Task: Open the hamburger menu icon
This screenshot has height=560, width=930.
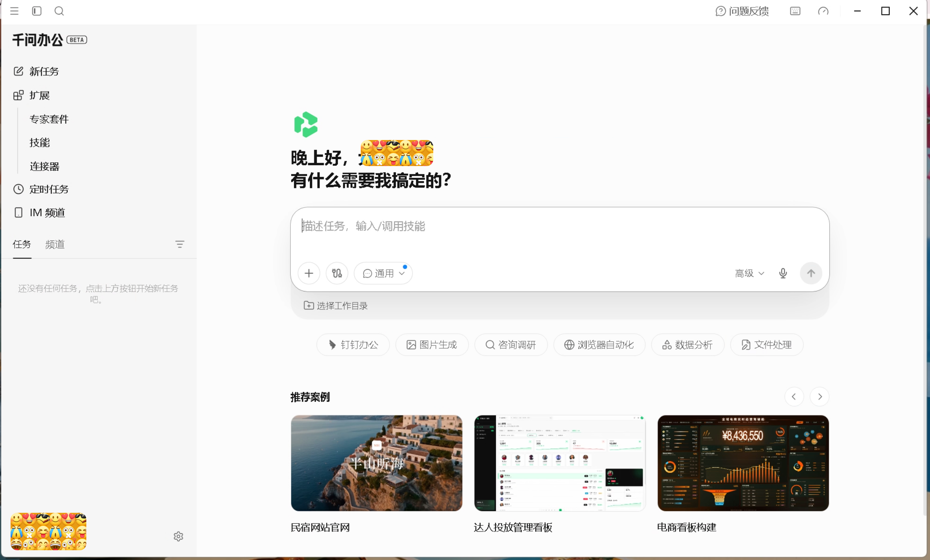Action: 14,11
